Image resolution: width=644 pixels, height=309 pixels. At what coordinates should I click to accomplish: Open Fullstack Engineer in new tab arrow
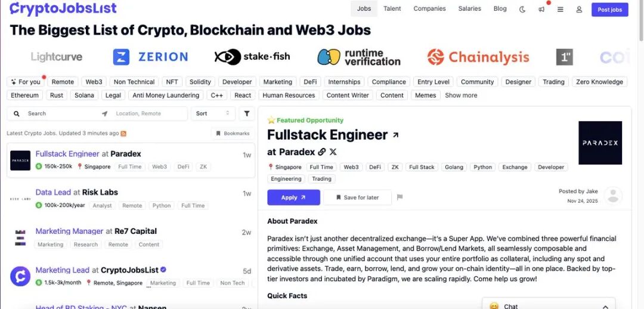pyautogui.click(x=395, y=135)
